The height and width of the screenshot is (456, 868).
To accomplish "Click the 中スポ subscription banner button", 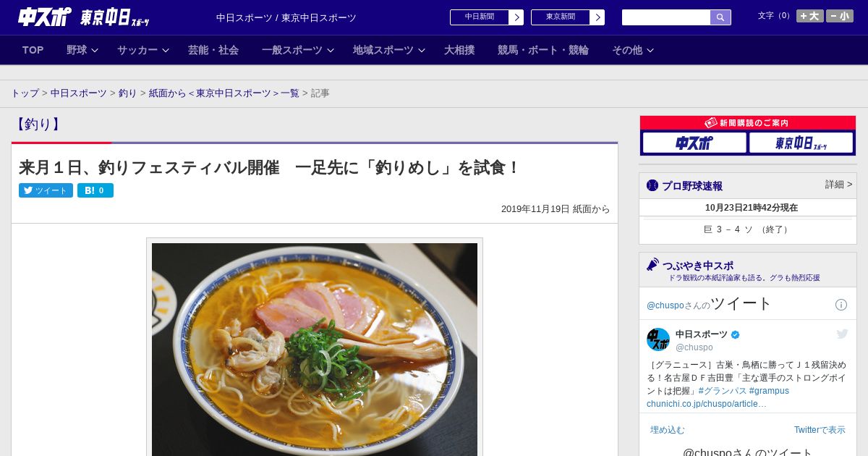I will (x=694, y=143).
